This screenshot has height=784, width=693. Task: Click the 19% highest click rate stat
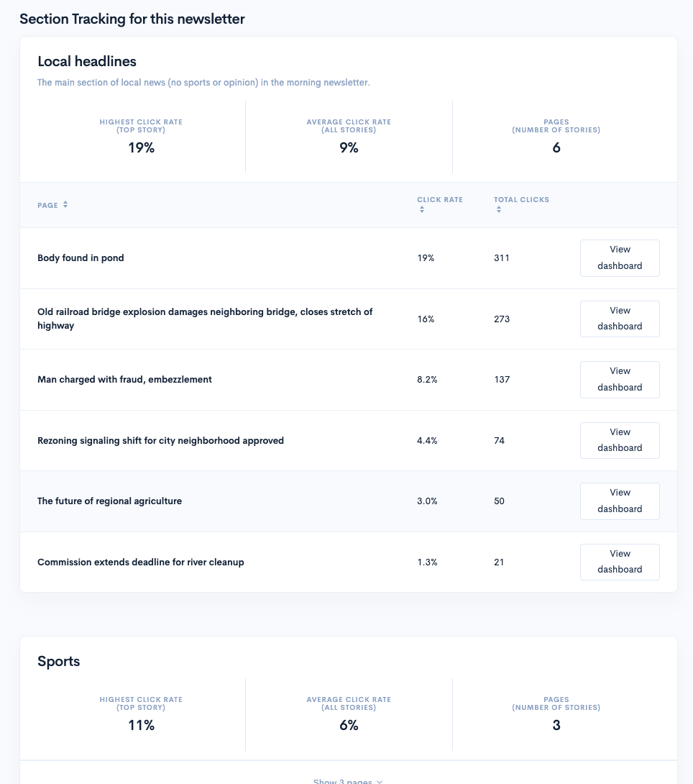pos(141,147)
